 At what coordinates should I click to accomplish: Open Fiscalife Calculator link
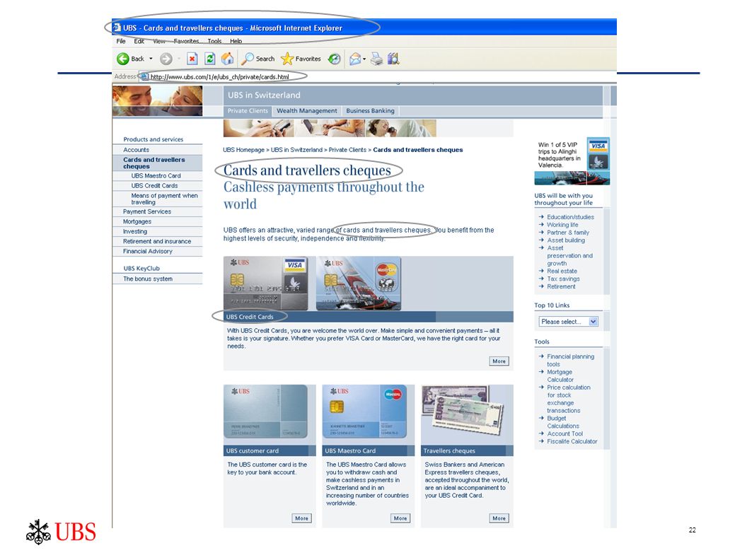572,441
